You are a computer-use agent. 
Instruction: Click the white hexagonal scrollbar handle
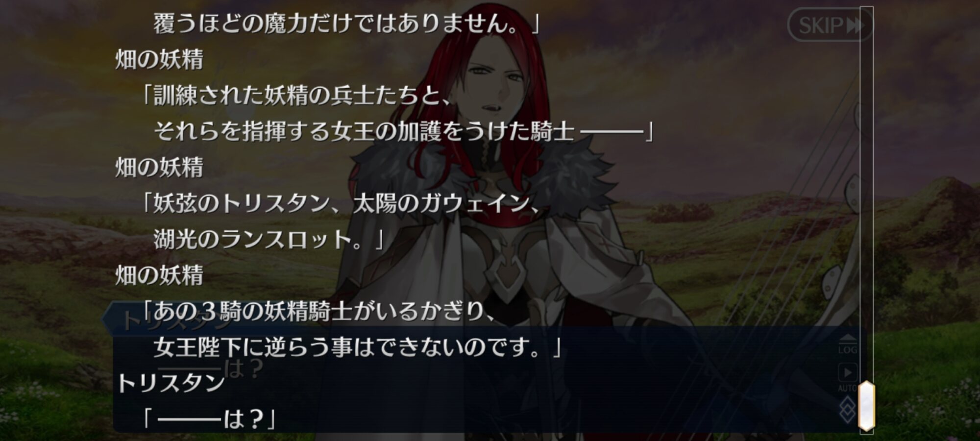tap(866, 406)
